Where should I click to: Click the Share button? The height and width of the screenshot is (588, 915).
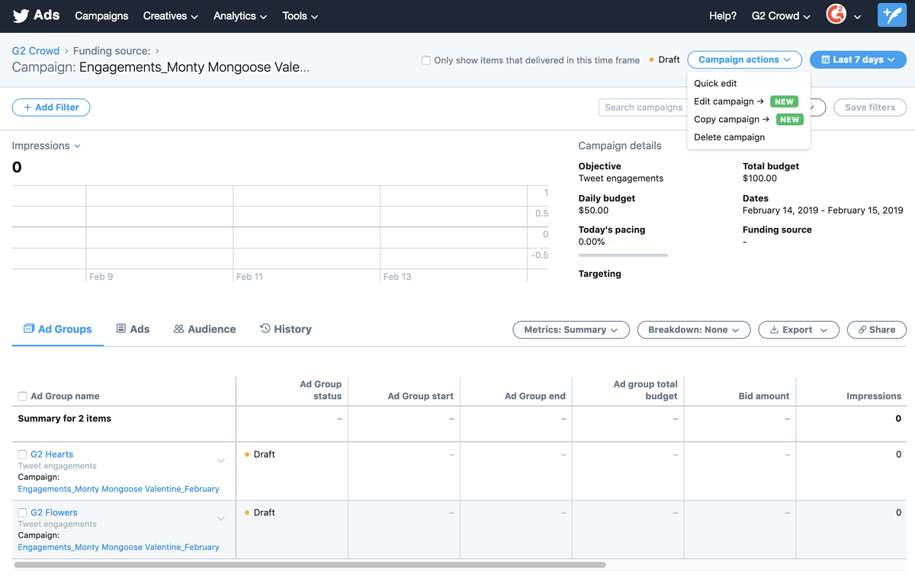point(877,329)
